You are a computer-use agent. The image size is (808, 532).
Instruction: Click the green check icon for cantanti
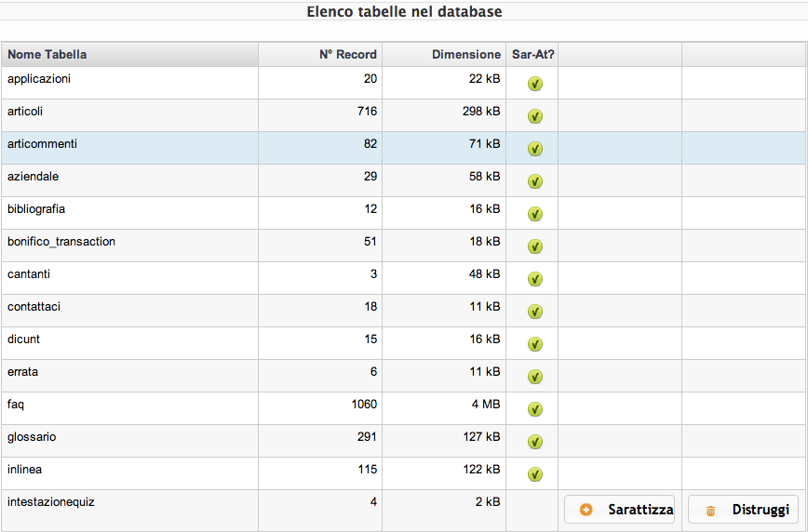coord(535,279)
